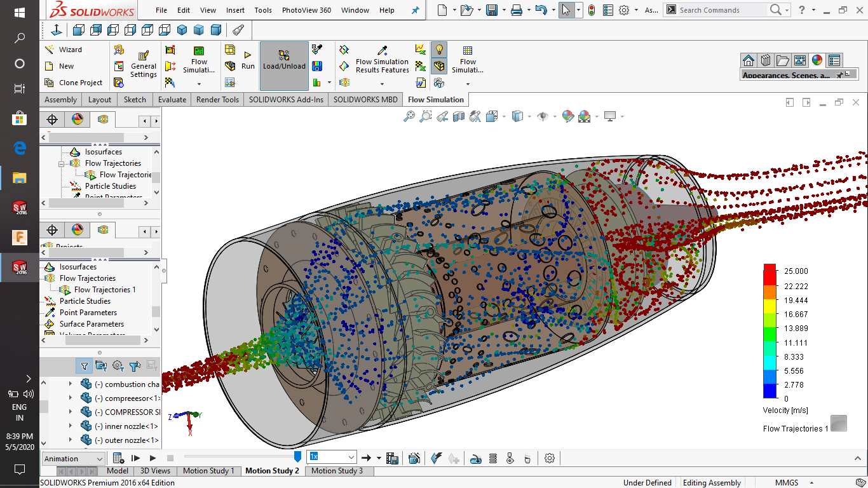Open Windows Start menu
Viewport: 868px width, 488px height.
19,13
